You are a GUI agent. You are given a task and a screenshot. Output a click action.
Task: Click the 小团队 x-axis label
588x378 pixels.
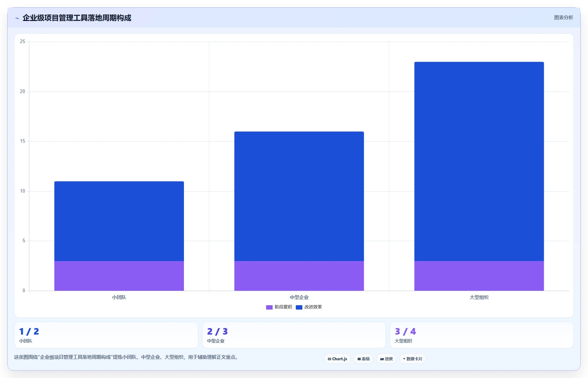coord(119,297)
